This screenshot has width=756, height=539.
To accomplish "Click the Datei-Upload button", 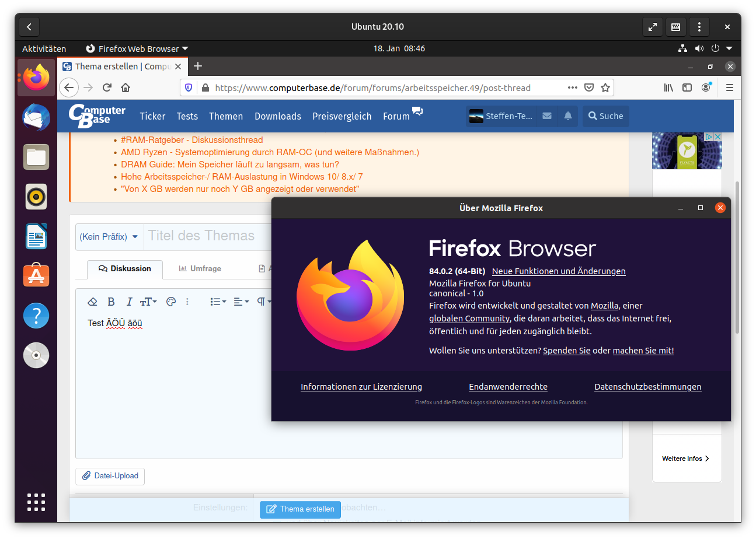I will pyautogui.click(x=110, y=476).
